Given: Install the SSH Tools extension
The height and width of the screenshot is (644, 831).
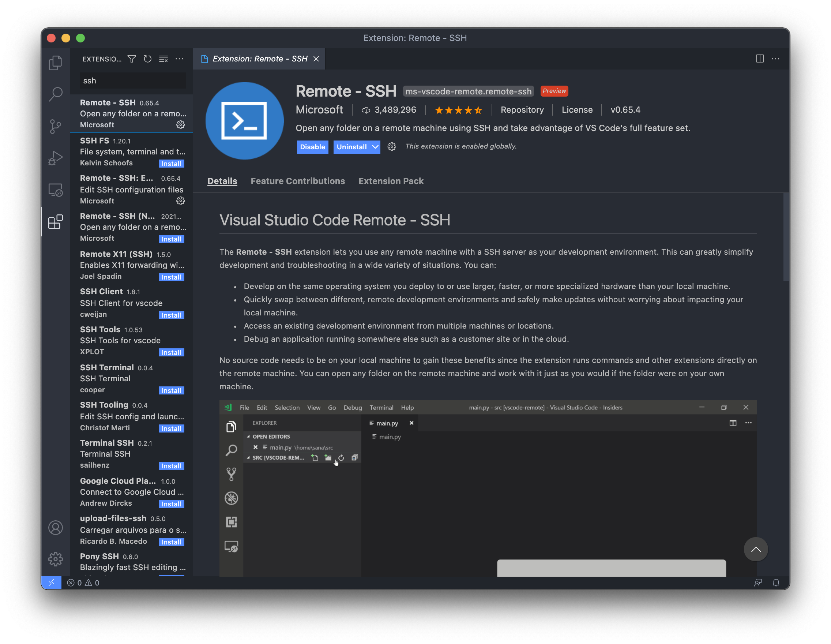Looking at the screenshot, I should coord(171,352).
